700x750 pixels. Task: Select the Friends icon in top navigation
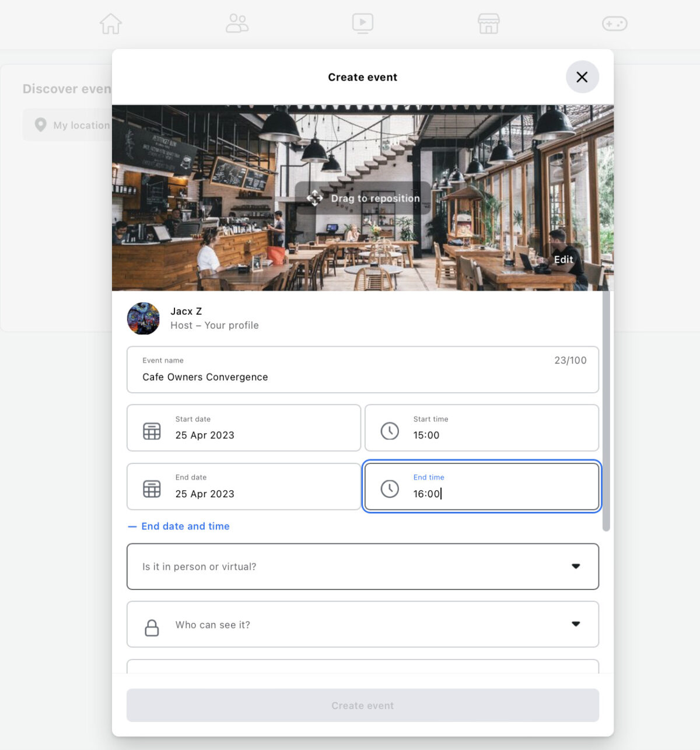(237, 23)
